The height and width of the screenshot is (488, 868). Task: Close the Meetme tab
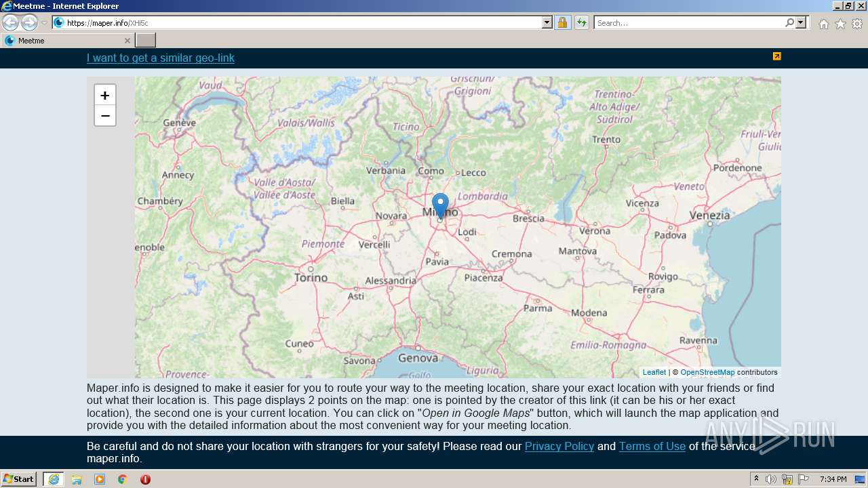tap(127, 41)
